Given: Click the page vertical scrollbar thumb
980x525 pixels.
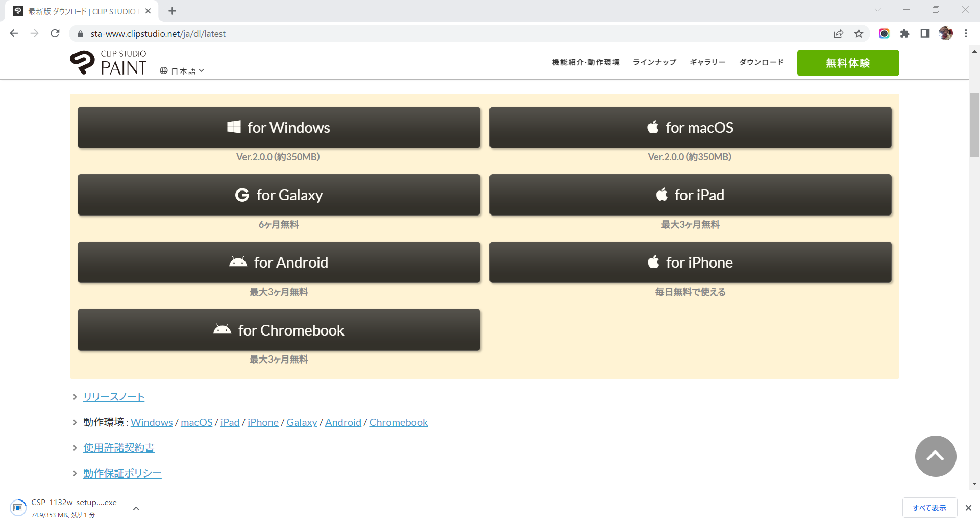Looking at the screenshot, I should click(x=974, y=125).
